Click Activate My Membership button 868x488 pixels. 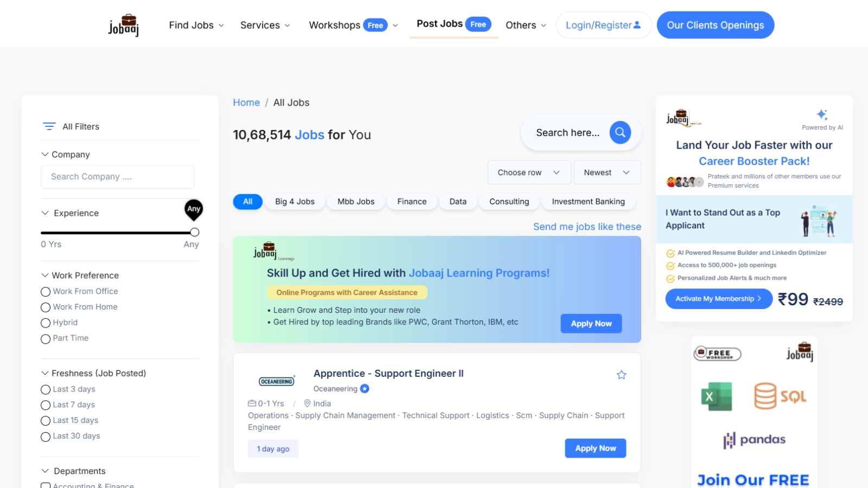(718, 299)
